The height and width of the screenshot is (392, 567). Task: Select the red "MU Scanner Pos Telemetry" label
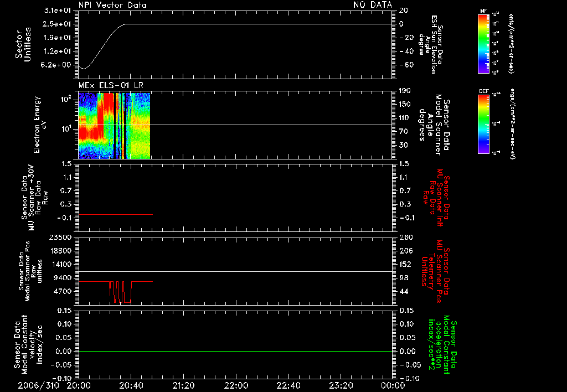click(x=435, y=271)
